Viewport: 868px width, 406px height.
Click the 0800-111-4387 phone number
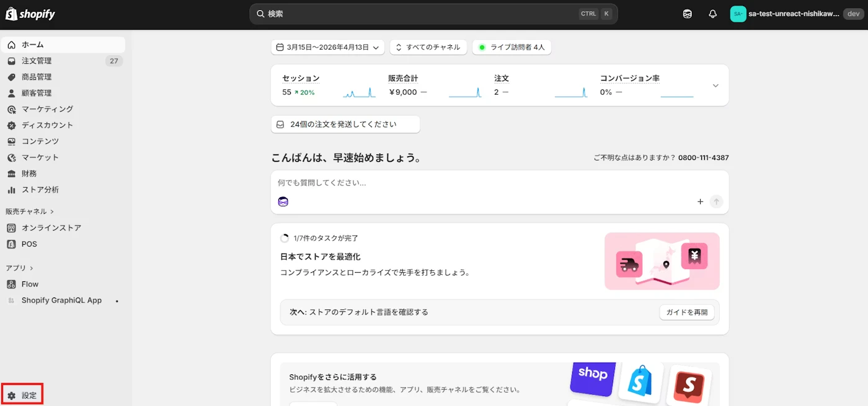(704, 158)
